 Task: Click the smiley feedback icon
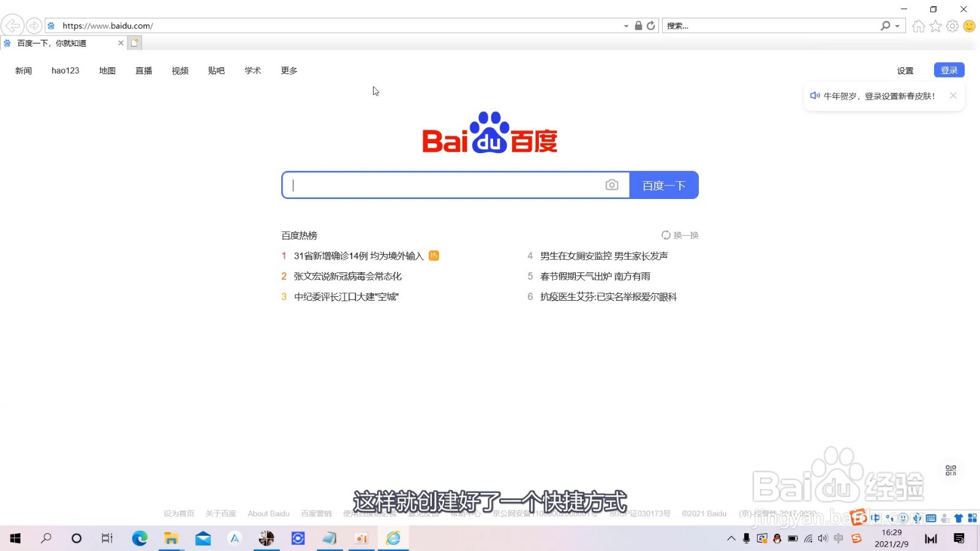(x=969, y=26)
